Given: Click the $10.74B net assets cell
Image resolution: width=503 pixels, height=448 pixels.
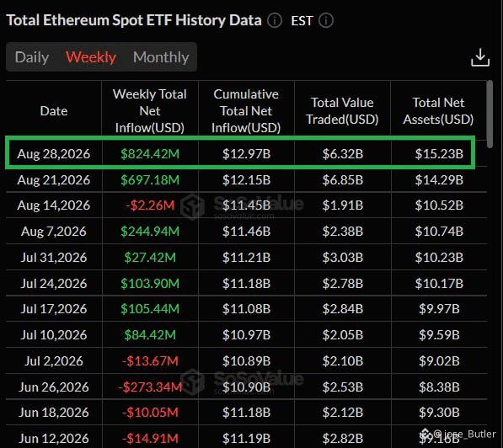Looking at the screenshot, I should point(439,232).
